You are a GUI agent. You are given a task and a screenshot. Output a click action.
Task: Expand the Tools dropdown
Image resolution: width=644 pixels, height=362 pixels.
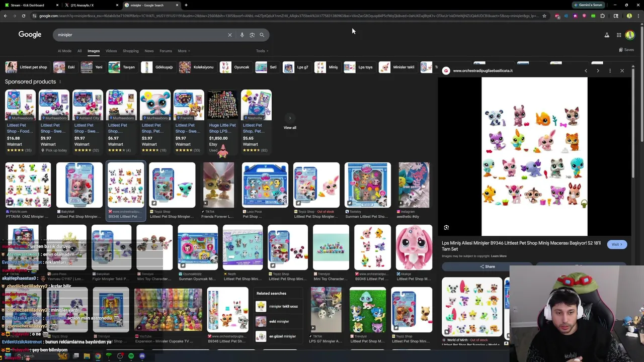[262, 51]
